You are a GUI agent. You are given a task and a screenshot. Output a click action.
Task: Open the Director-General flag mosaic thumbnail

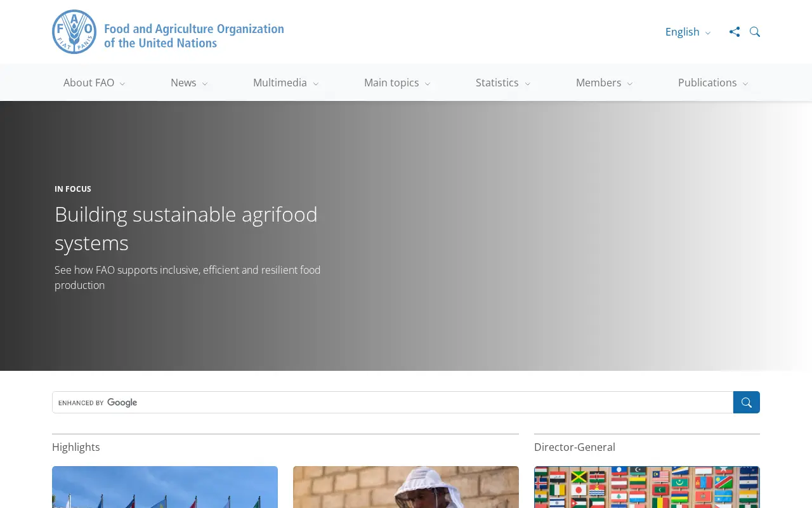click(x=647, y=487)
